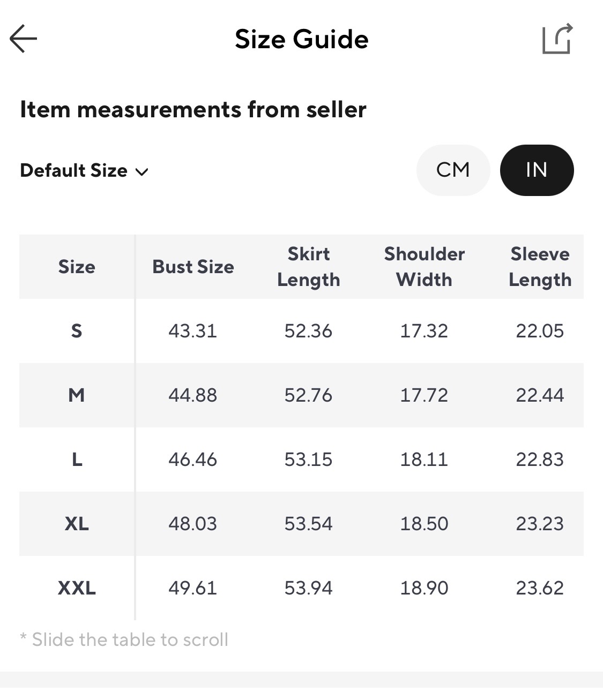Switch measurements to CM
Viewport: 603px width, 700px height.
[x=453, y=170]
